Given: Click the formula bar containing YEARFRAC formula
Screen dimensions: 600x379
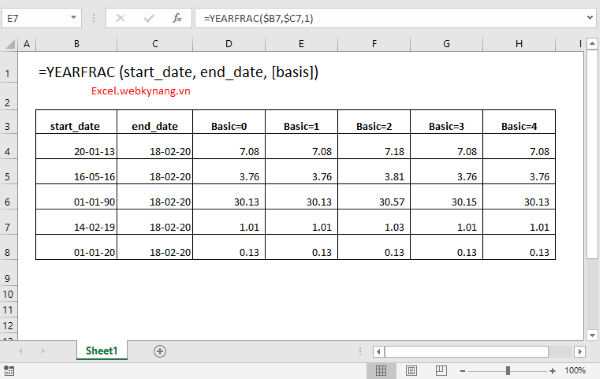Looking at the screenshot, I should [x=390, y=18].
